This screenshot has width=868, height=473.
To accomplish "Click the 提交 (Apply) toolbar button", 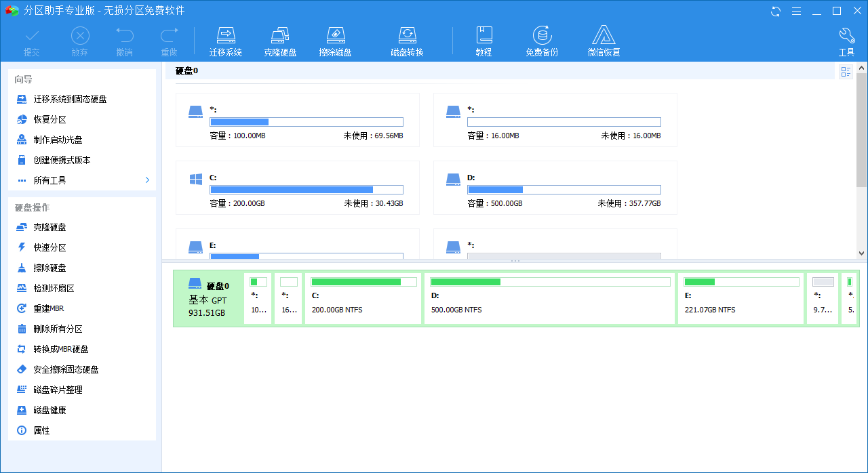I will pos(32,42).
